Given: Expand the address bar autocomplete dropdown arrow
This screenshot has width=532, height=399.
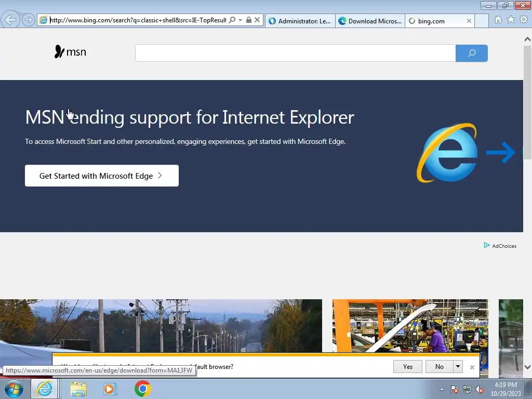Looking at the screenshot, I should point(240,20).
